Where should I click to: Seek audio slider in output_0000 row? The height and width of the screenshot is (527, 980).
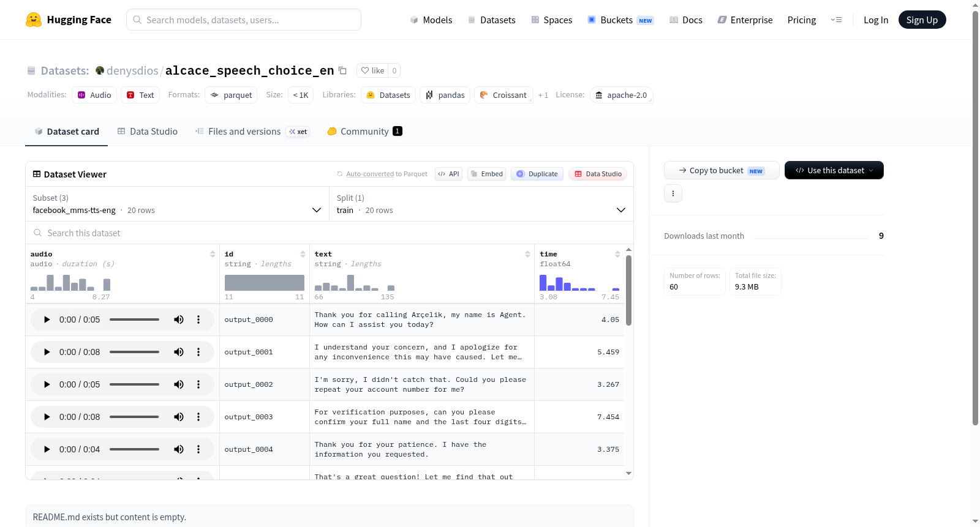[134, 320]
